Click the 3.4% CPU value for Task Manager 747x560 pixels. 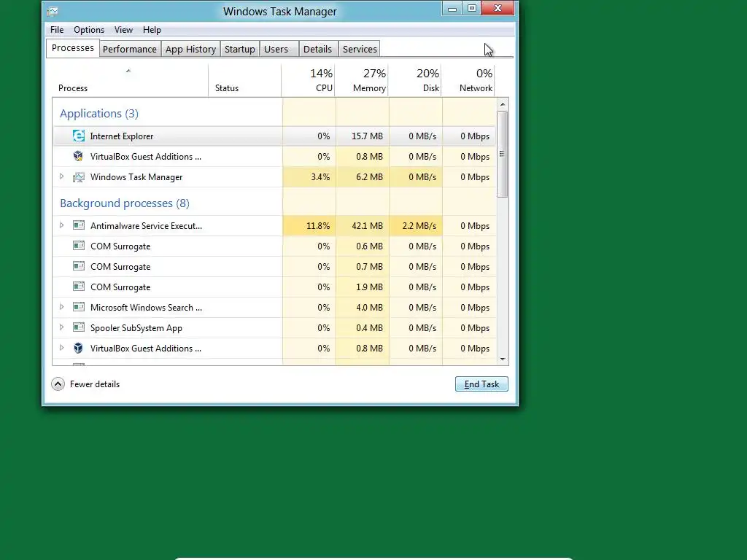[320, 177]
